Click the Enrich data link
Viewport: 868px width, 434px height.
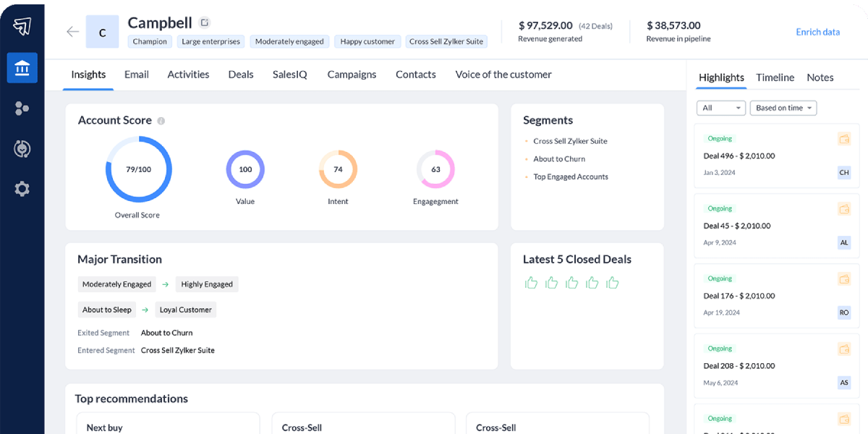(x=817, y=32)
